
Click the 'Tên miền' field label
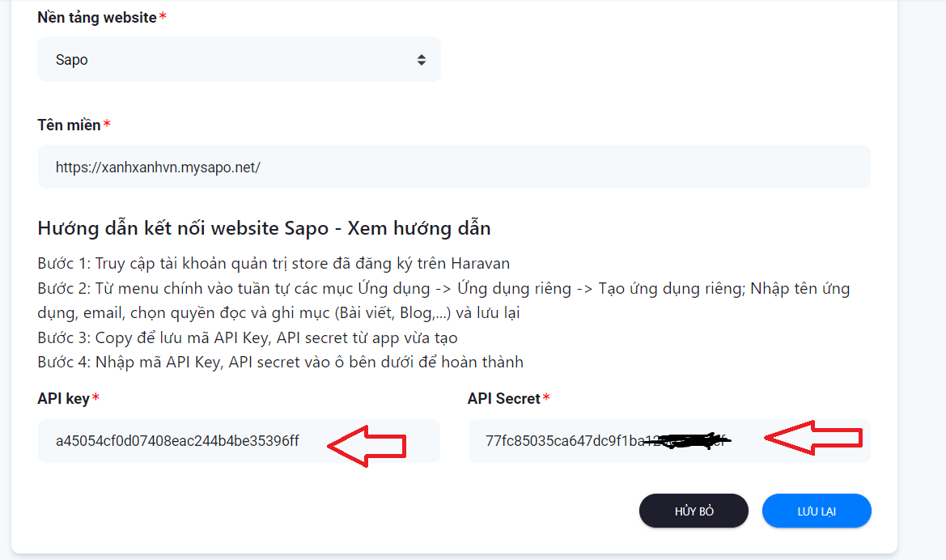pos(69,125)
